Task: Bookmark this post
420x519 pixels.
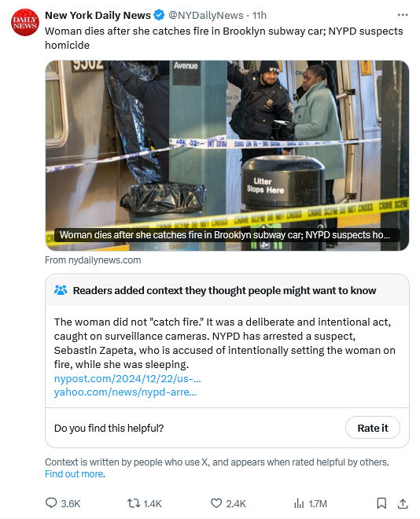Action: (x=381, y=503)
